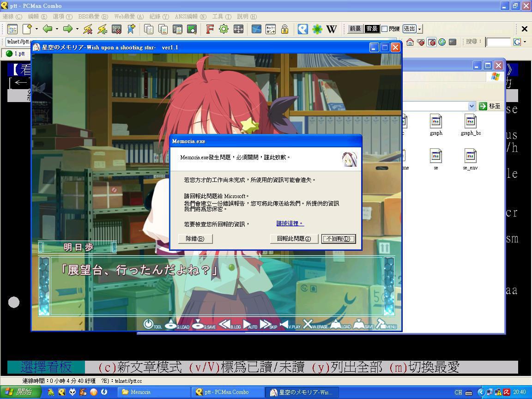Viewport: 532px width, 399px height.
Task: Open forward arrow history dropdown
Action: coord(77,29)
